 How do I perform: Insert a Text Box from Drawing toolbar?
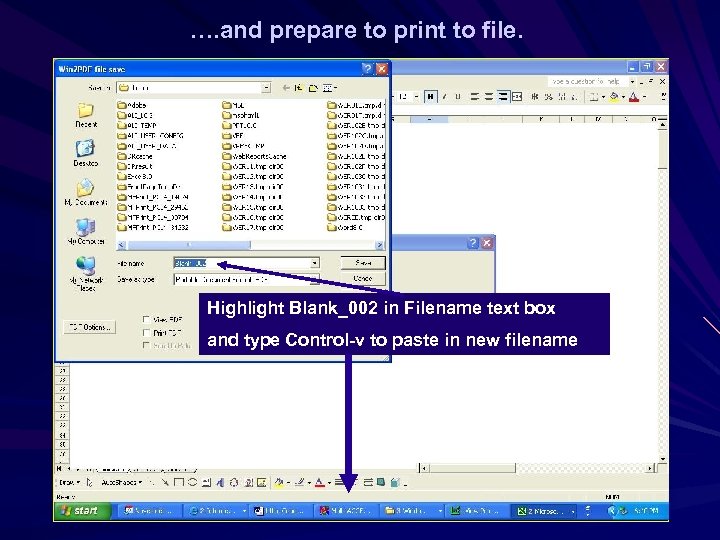(x=206, y=482)
